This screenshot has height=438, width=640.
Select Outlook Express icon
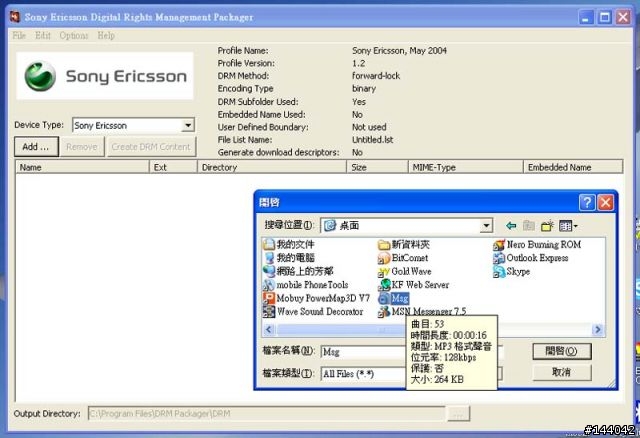pos(499,258)
